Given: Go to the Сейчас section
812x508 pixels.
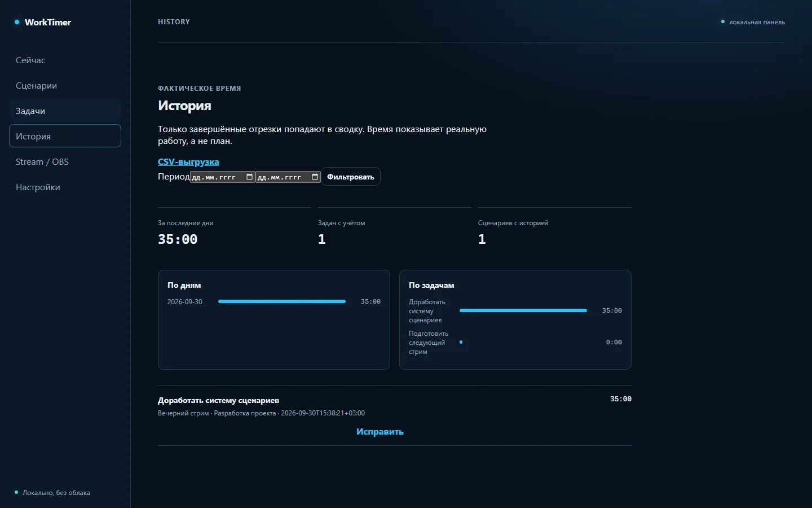Looking at the screenshot, I should click(65, 60).
